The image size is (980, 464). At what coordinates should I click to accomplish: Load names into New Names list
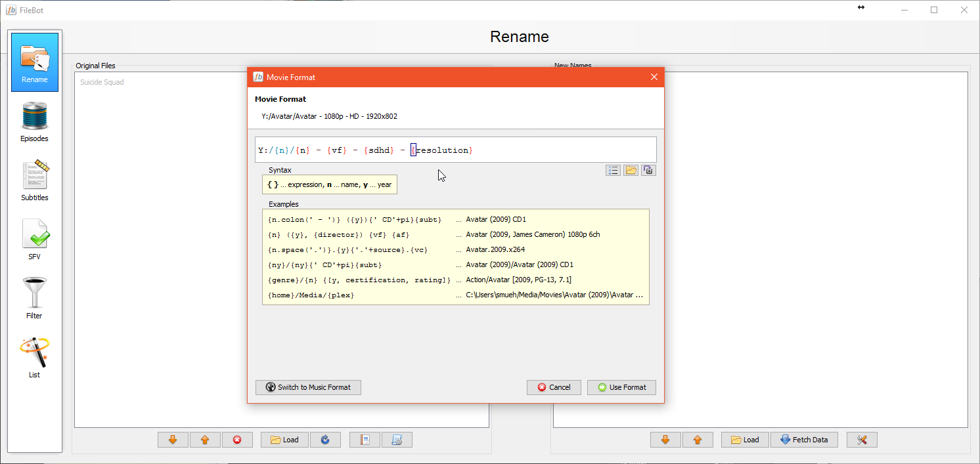(745, 440)
